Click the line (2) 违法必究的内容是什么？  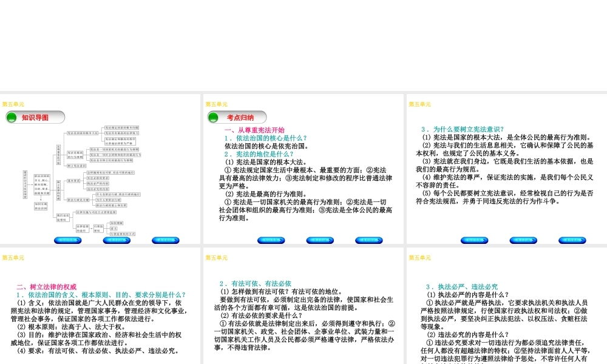point(468,335)
